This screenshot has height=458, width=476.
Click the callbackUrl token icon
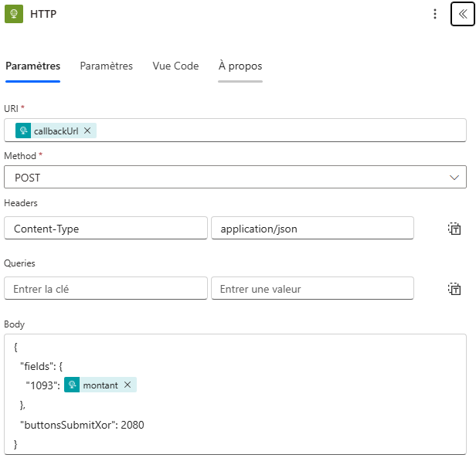point(24,131)
